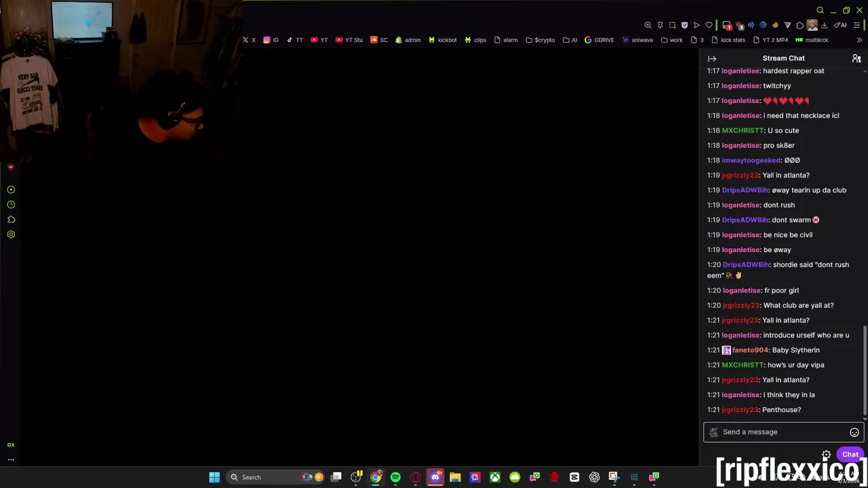The height and width of the screenshot is (488, 868).
Task: Open the snapshot selection tool icon
Action: (672, 25)
